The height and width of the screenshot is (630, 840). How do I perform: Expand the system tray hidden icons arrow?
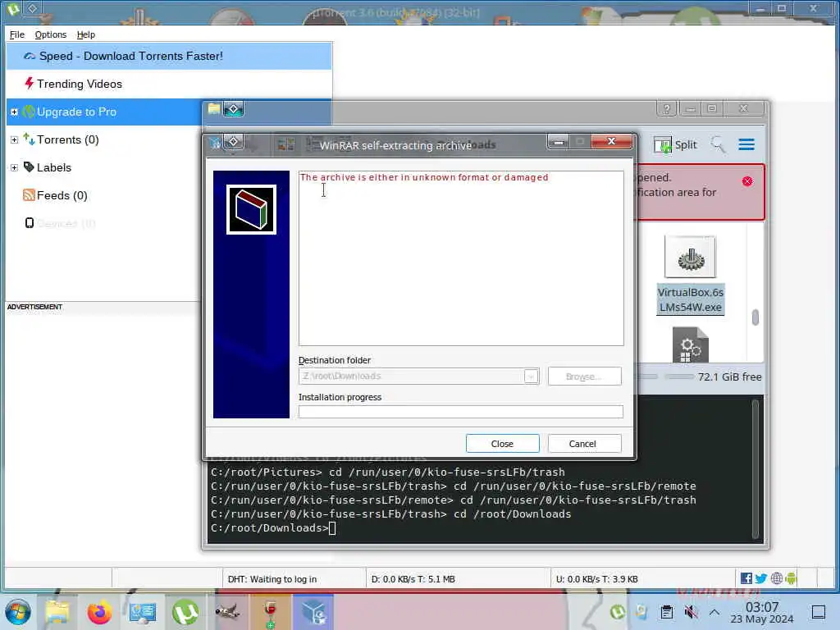[x=714, y=612]
